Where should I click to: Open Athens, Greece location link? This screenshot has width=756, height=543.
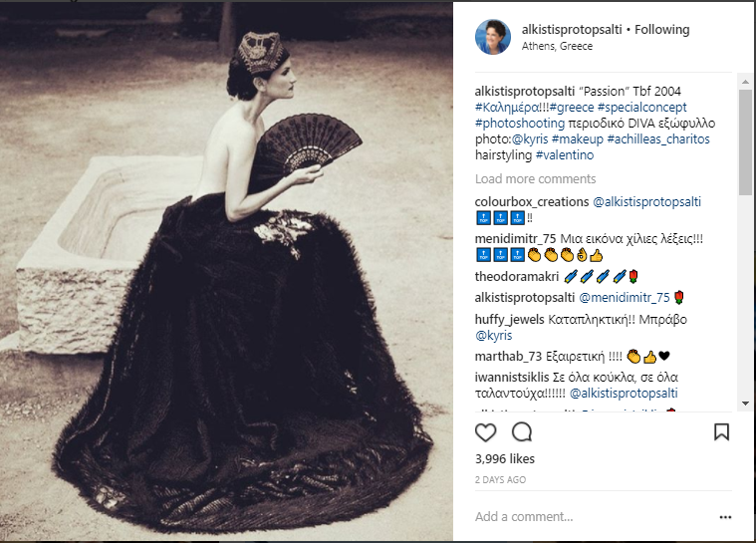557,46
